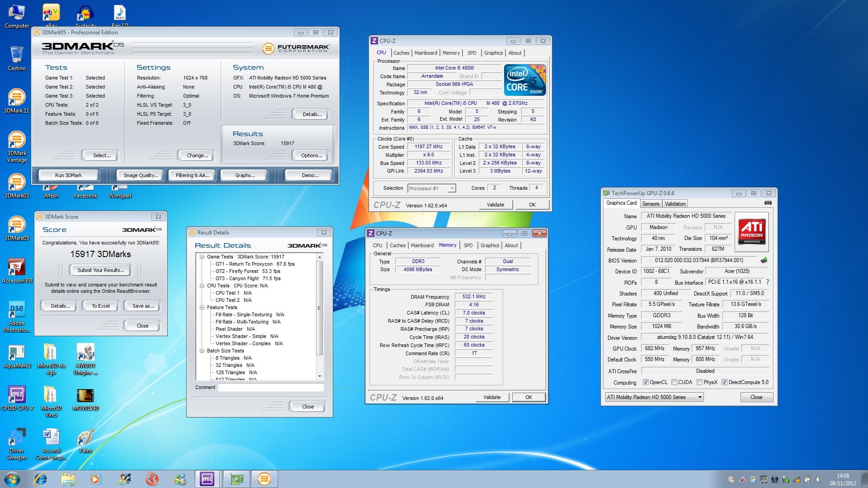Click the Bus Interface question mark in GPU-Z
The height and width of the screenshot is (488, 868).
(x=768, y=282)
